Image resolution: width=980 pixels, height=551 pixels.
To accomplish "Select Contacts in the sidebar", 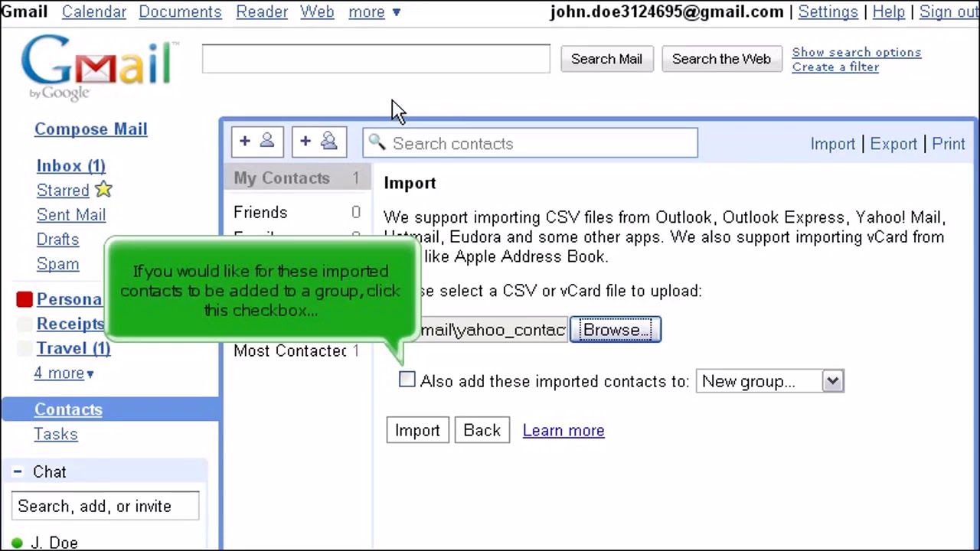I will [68, 409].
